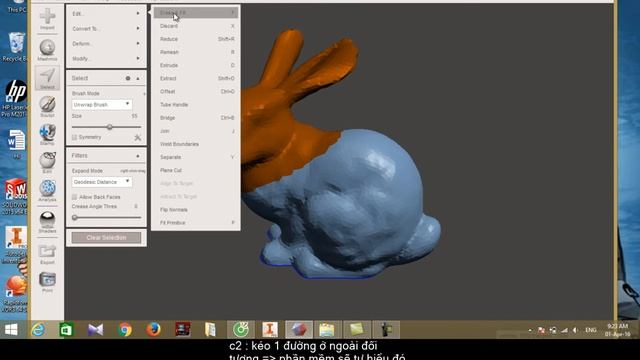Open the Import tool
Screen dimensions: 640x360
tap(47, 18)
